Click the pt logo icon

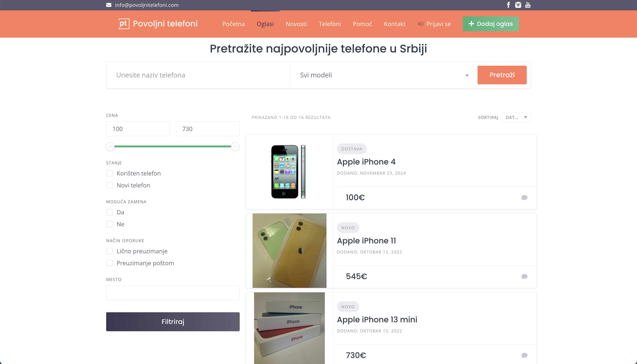click(124, 24)
